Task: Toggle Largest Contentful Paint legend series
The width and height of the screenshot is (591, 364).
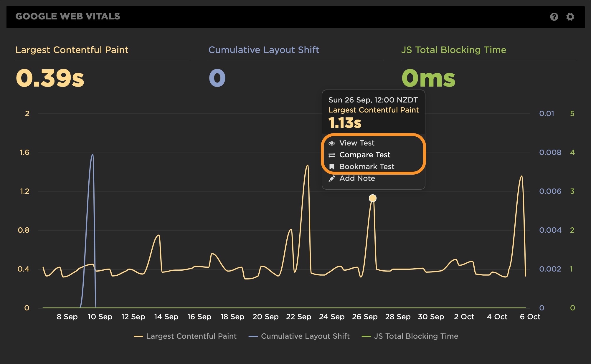Action: 191,336
